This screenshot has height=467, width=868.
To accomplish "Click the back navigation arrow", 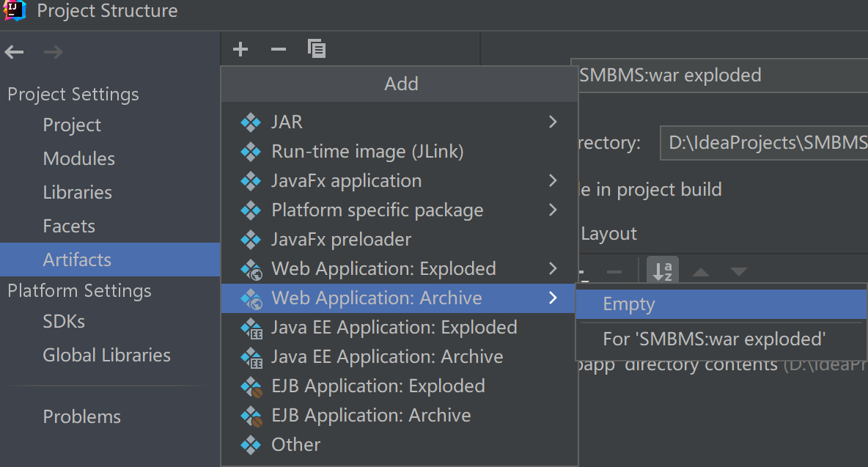I will pyautogui.click(x=15, y=52).
